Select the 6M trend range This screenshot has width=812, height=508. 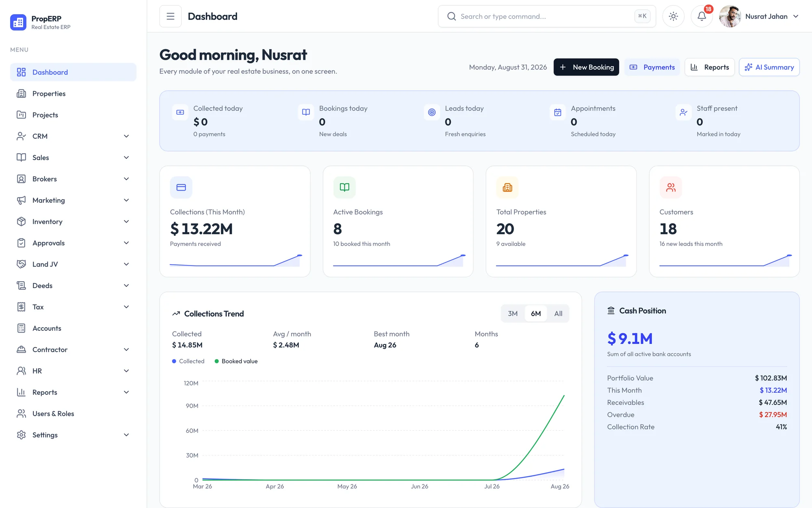coord(536,313)
